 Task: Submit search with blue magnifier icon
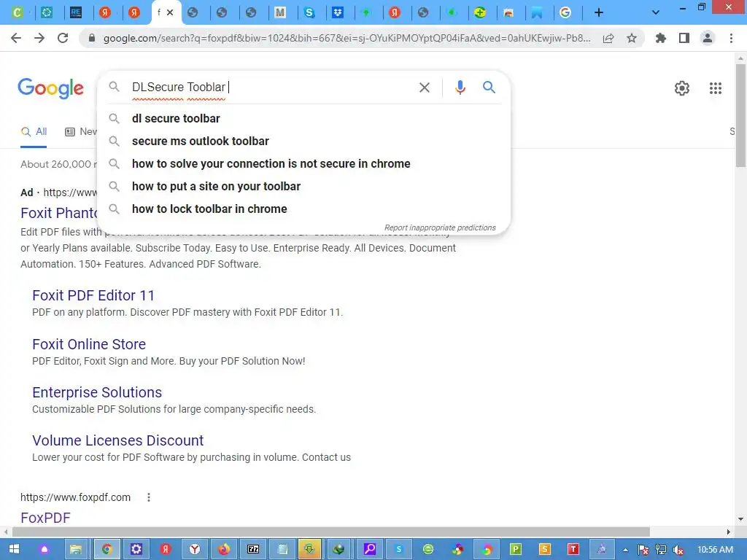tap(489, 87)
